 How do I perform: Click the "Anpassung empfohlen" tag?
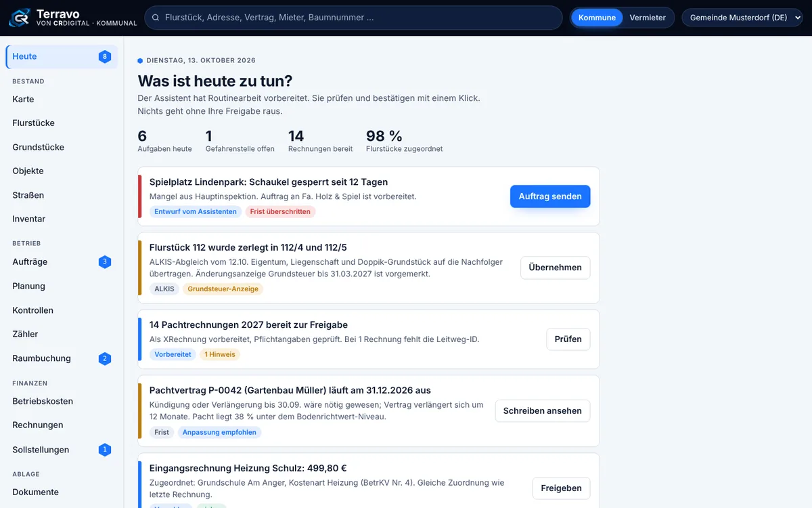coord(219,432)
